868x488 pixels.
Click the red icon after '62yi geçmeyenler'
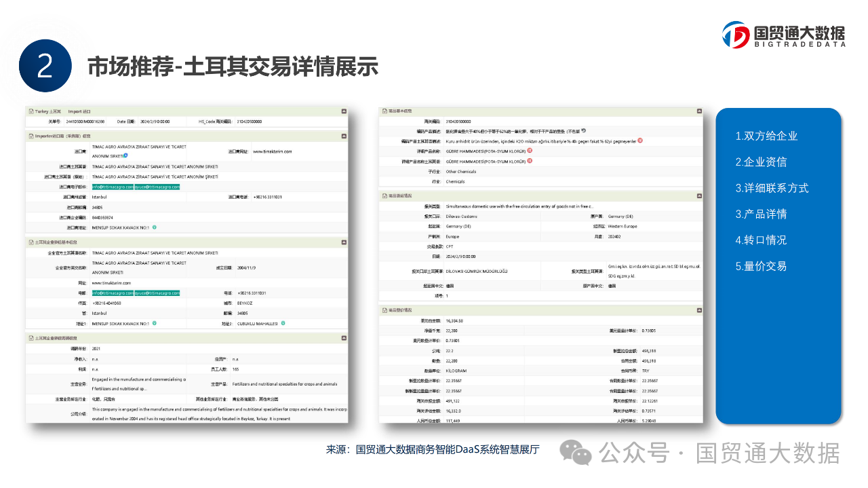(639, 140)
